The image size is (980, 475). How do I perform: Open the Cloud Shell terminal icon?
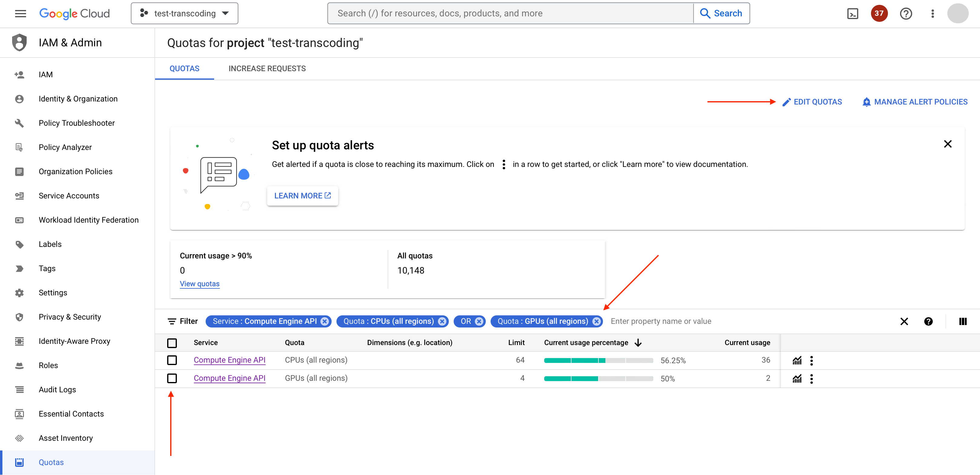coord(853,14)
